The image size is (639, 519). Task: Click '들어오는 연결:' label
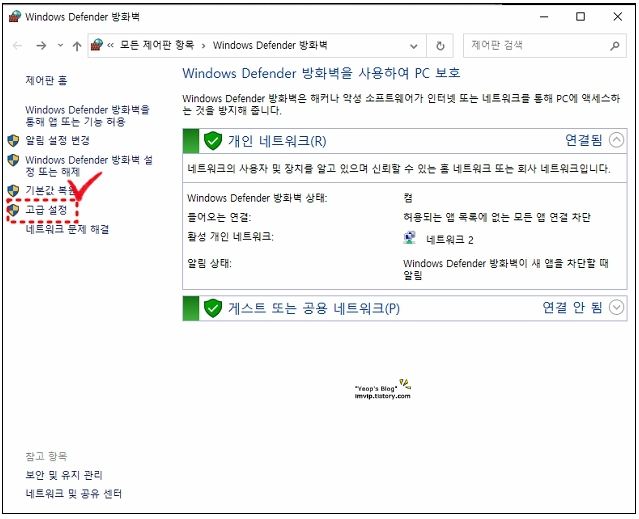pos(219,217)
